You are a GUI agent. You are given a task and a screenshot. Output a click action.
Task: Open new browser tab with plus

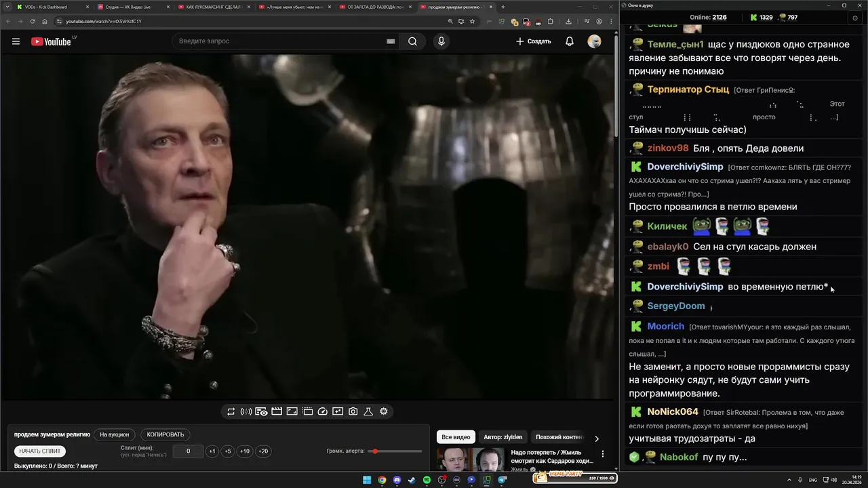(x=502, y=7)
